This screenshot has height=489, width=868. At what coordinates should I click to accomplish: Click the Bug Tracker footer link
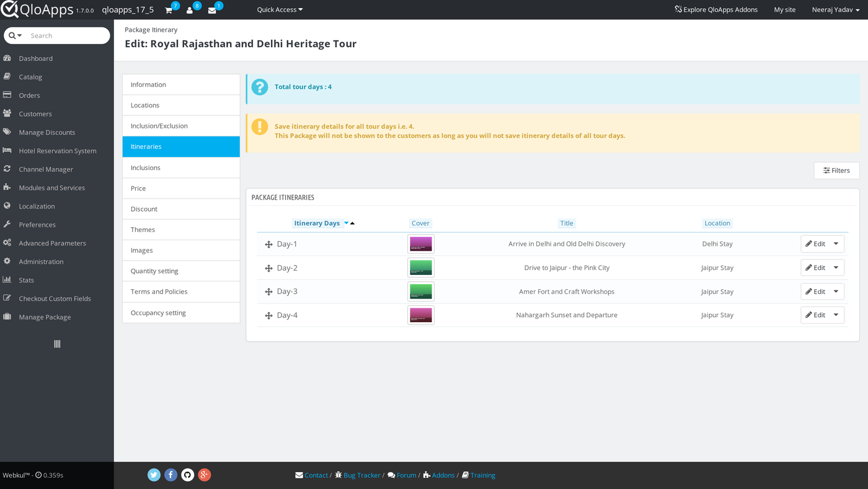pos(358,475)
